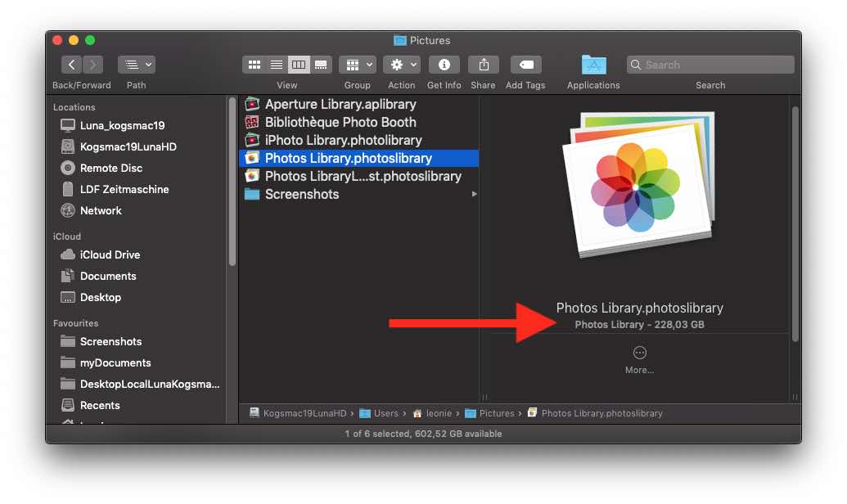Click into the Search field

click(x=710, y=65)
